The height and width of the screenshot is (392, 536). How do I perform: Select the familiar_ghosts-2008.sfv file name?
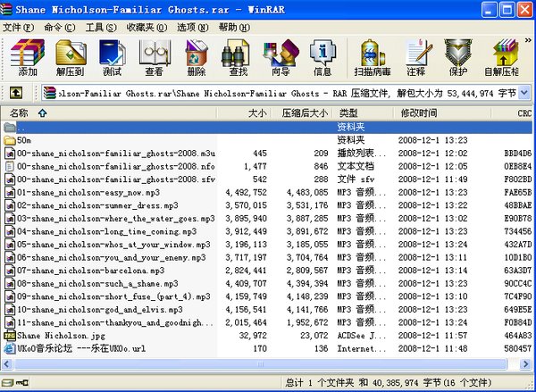[x=116, y=179]
